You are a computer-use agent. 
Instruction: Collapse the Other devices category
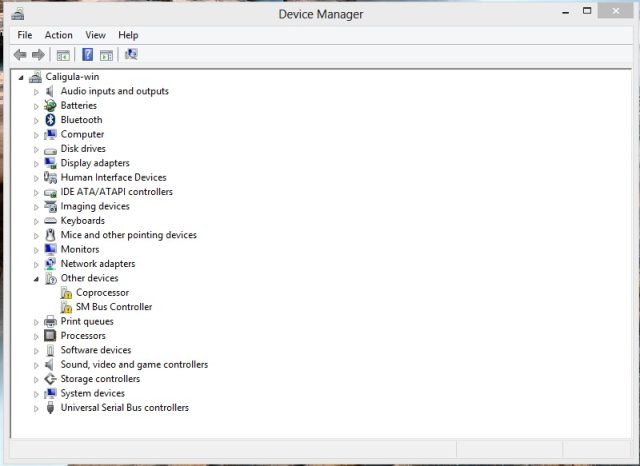click(x=36, y=279)
